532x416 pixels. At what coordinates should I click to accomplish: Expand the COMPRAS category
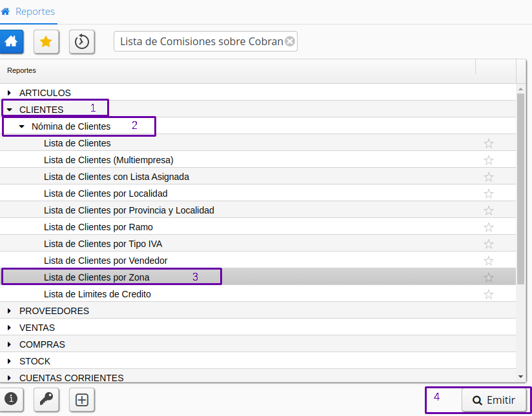pos(9,344)
